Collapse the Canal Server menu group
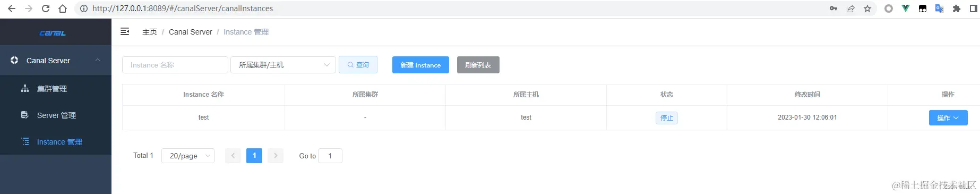Viewport: 980px width, 194px height. point(56,61)
